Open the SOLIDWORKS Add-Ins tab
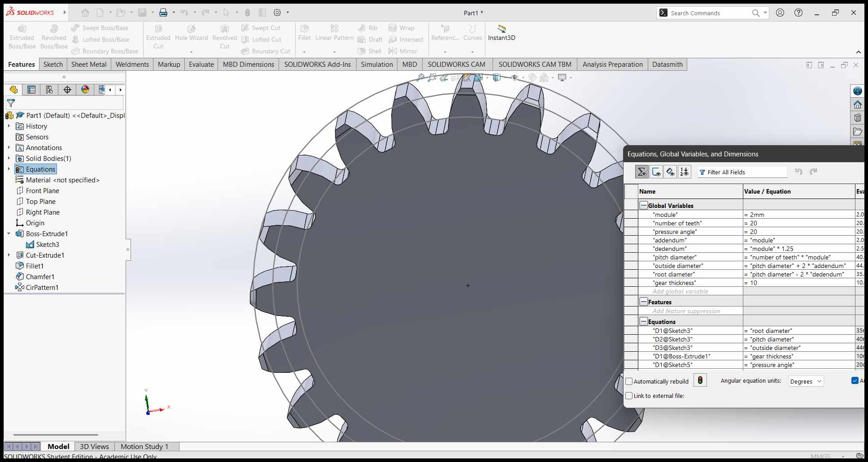The image size is (868, 462). (318, 65)
